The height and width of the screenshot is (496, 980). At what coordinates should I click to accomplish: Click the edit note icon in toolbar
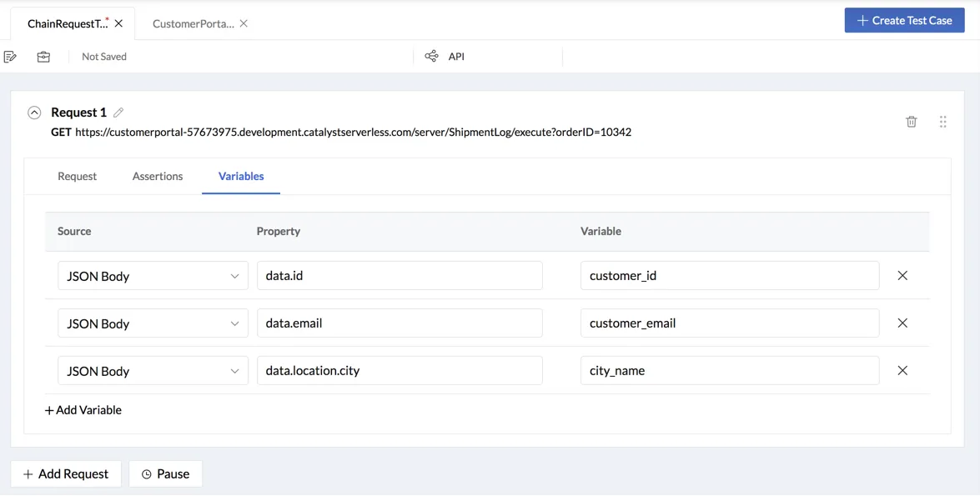click(10, 57)
